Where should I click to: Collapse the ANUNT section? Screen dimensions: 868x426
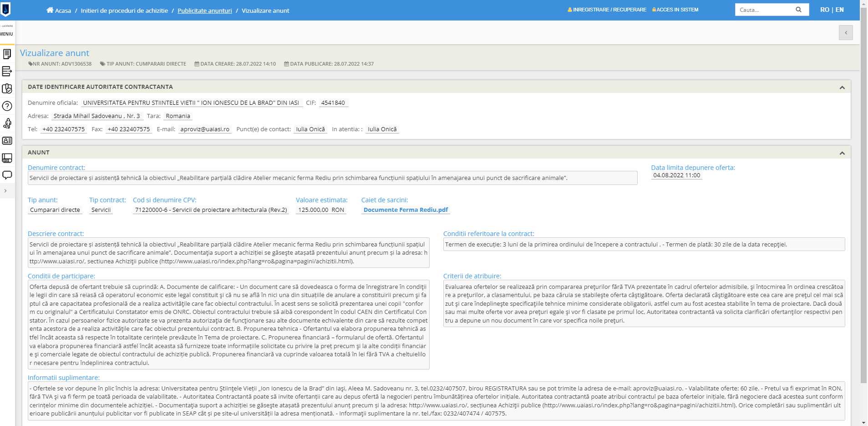click(842, 153)
